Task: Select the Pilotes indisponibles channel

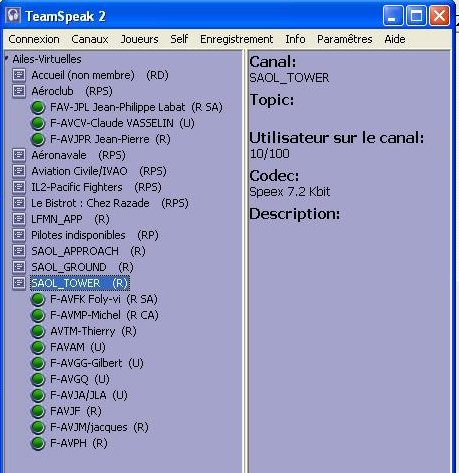Action: tap(95, 235)
